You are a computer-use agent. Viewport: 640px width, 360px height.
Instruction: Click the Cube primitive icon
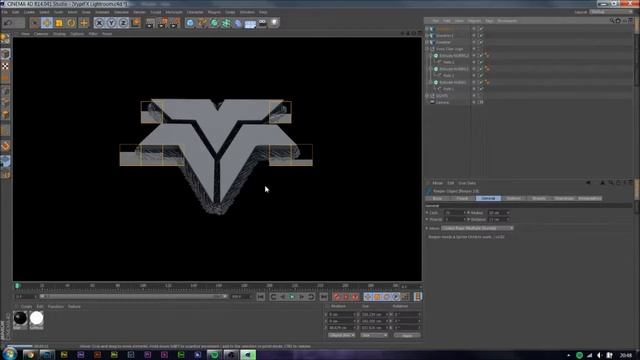click(x=190, y=23)
